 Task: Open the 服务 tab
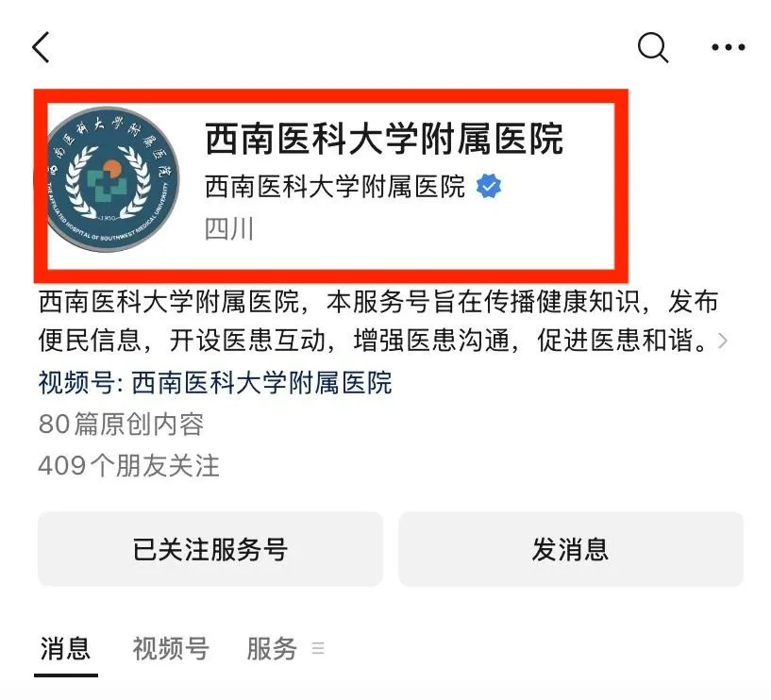coord(272,649)
